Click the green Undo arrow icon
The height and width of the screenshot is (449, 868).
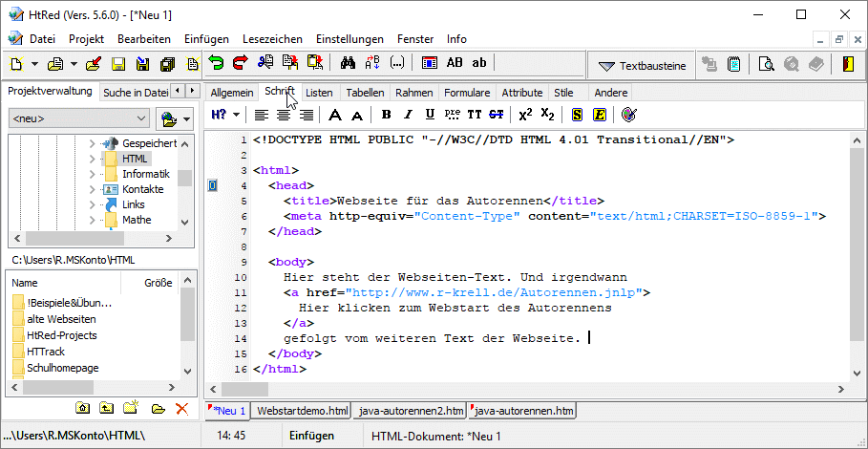click(x=217, y=64)
